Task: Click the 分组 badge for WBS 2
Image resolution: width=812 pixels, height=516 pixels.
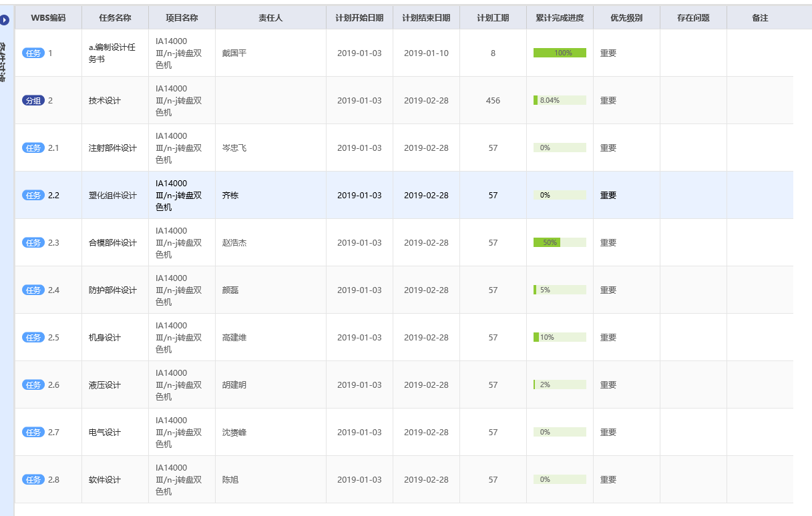Action: (33, 100)
